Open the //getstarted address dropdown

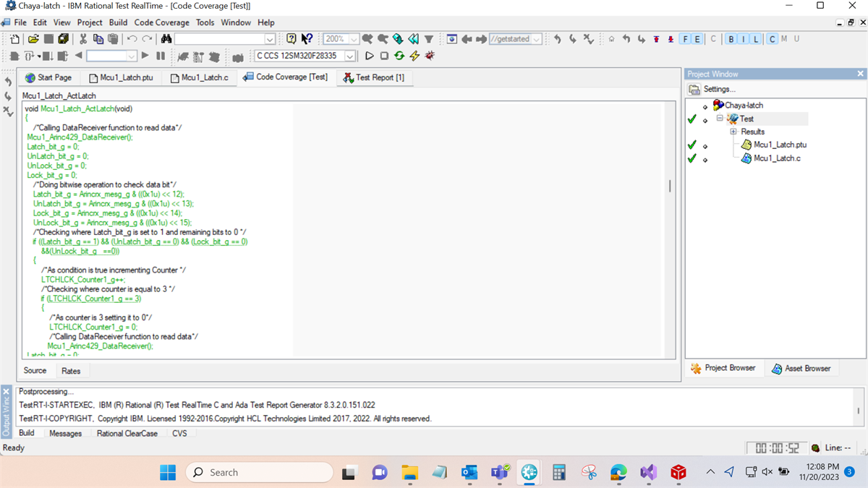coord(537,39)
